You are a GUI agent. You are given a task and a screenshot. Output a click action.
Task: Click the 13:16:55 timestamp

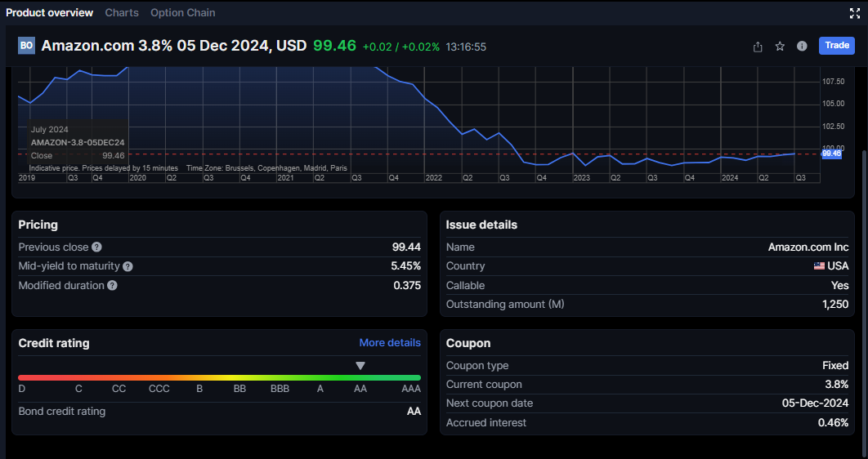coord(466,47)
